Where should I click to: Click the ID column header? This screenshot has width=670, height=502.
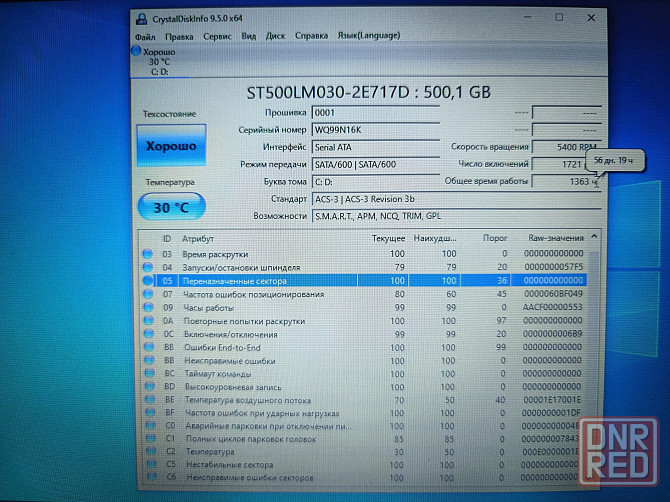167,239
